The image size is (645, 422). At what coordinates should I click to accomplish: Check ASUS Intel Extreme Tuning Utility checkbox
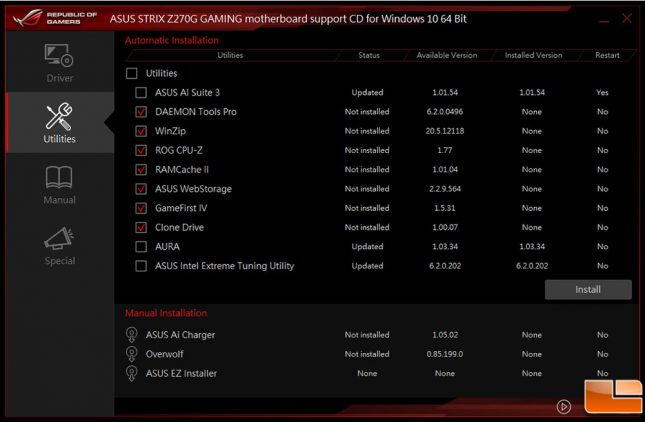[141, 266]
